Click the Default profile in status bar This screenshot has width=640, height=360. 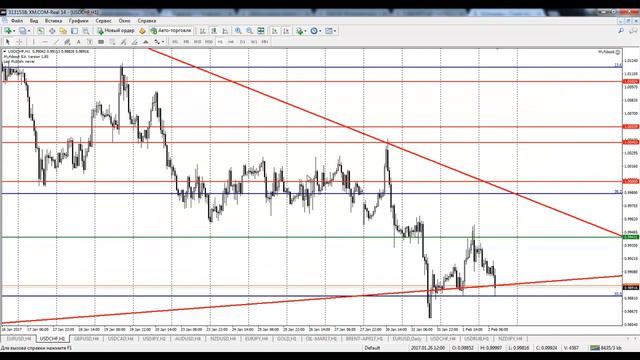(372, 348)
